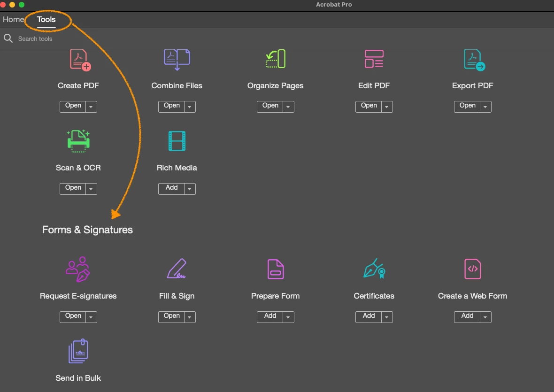The width and height of the screenshot is (554, 392).
Task: Click the Fill & Sign label
Action: (177, 296)
